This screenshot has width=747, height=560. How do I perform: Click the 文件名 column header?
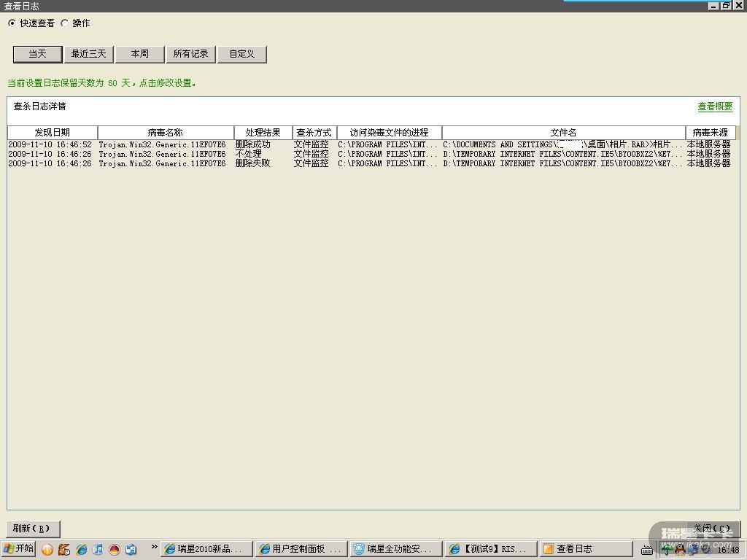[564, 133]
